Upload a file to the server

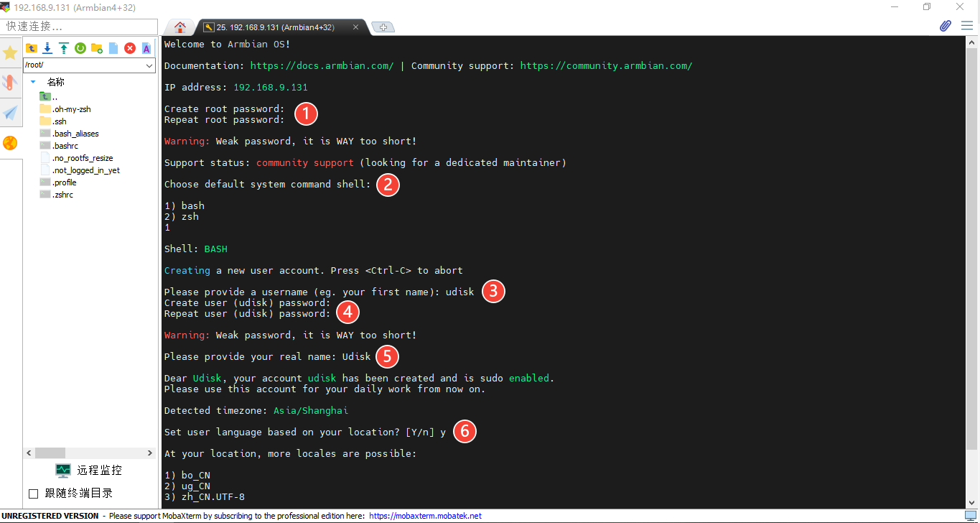pyautogui.click(x=63, y=47)
